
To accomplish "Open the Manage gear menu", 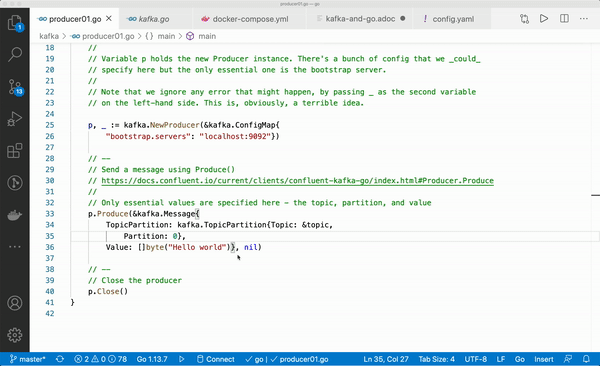I will point(15,335).
